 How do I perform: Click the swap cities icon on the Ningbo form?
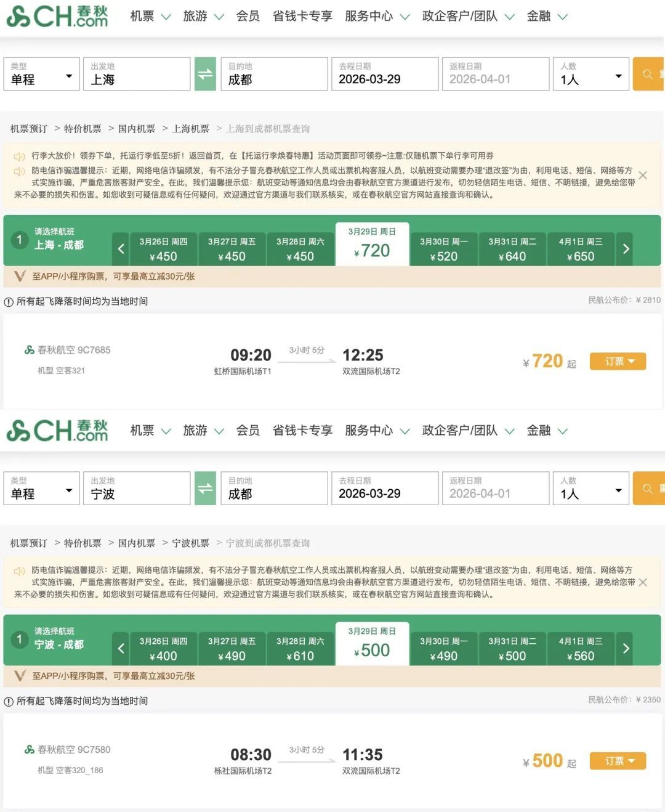tap(205, 488)
